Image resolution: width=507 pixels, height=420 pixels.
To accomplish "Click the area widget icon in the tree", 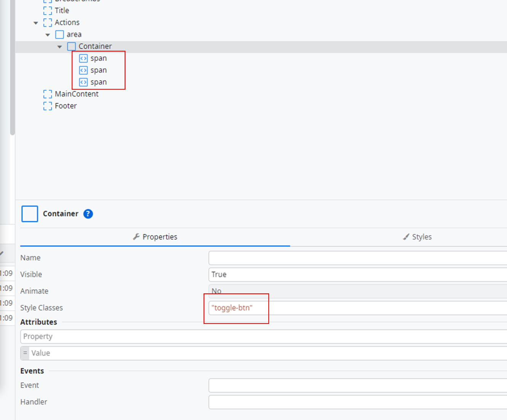I will [59, 34].
